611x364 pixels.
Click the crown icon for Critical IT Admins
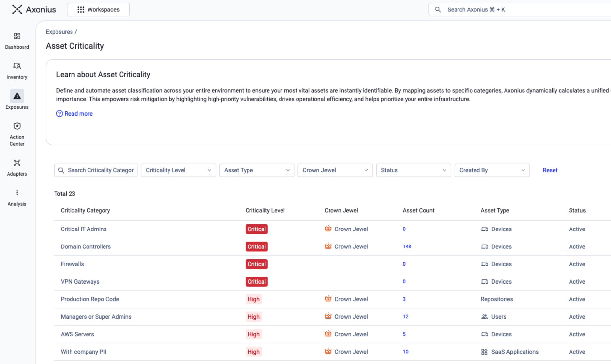click(x=328, y=229)
